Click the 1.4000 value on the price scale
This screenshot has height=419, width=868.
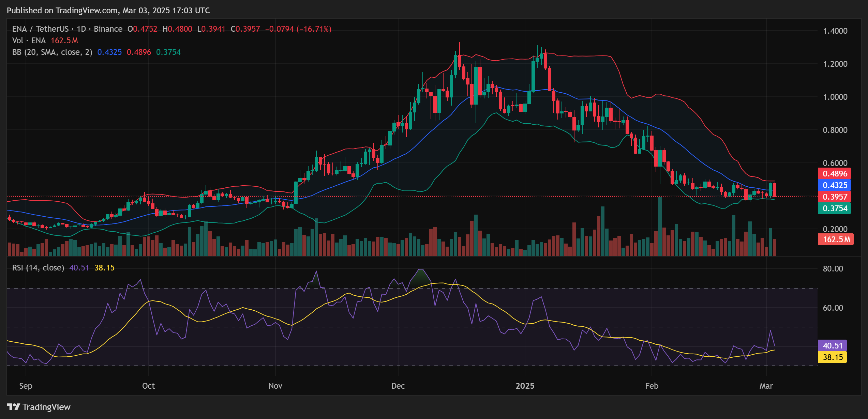[836, 31]
